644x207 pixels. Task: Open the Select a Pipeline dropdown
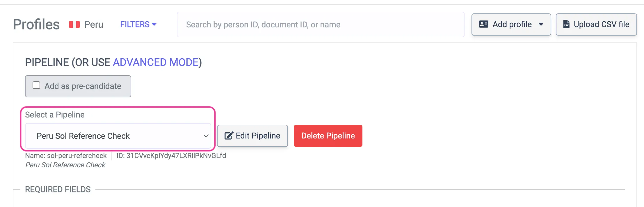tap(118, 136)
